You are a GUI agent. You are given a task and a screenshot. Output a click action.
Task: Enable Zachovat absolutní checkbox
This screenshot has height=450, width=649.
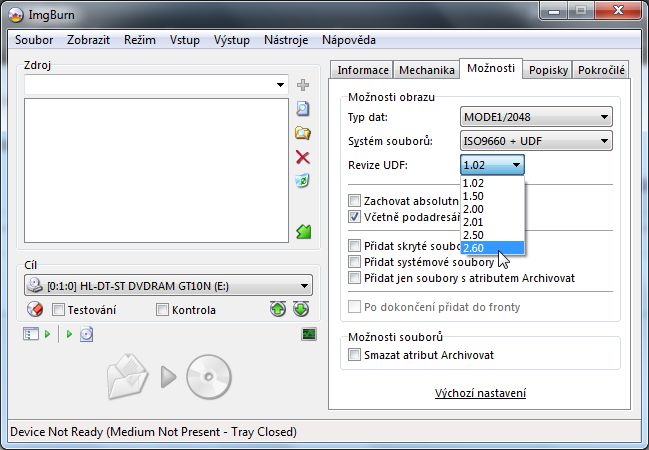click(x=354, y=201)
